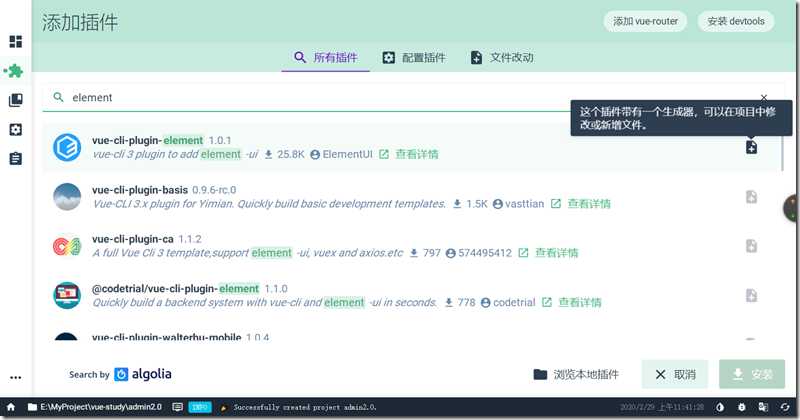This screenshot has width=800, height=420.
Task: Click the 安装 install button
Action: [x=752, y=375]
